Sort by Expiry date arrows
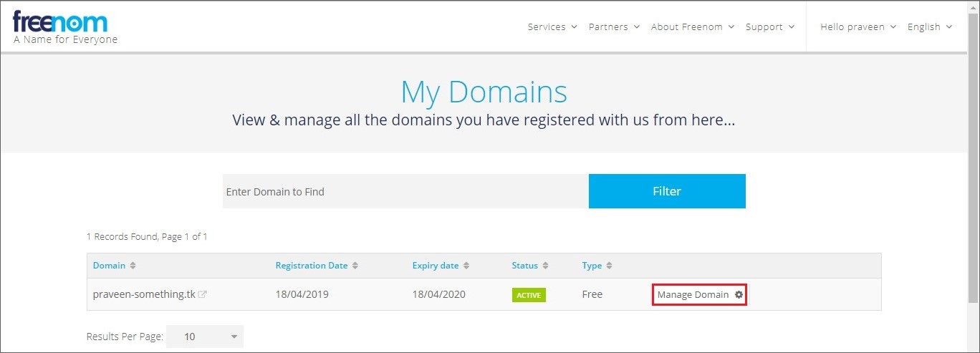The image size is (980, 353). click(466, 266)
